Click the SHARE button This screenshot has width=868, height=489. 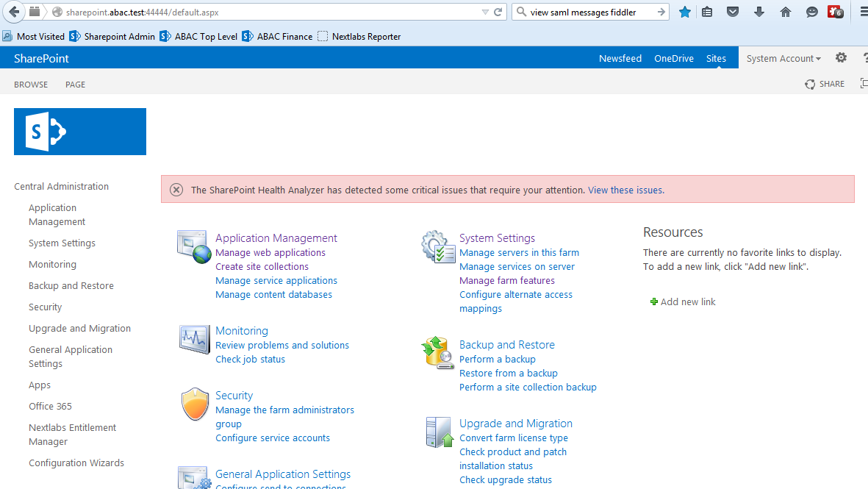point(825,84)
